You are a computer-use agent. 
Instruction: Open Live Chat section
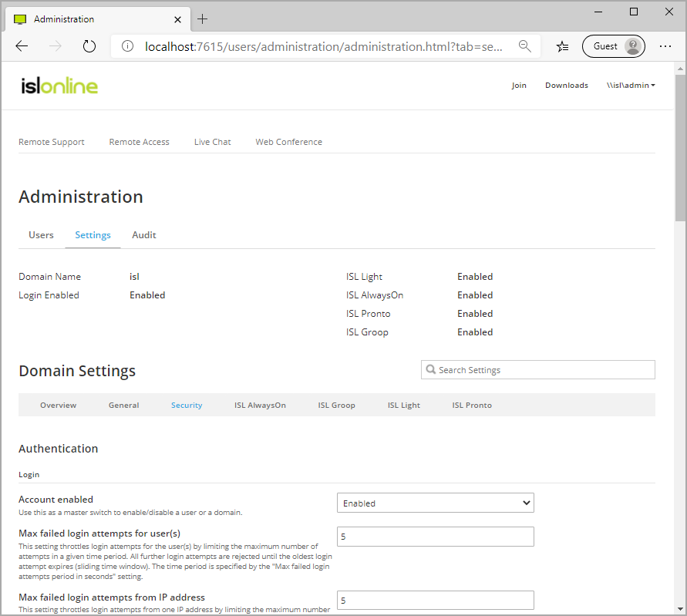213,142
